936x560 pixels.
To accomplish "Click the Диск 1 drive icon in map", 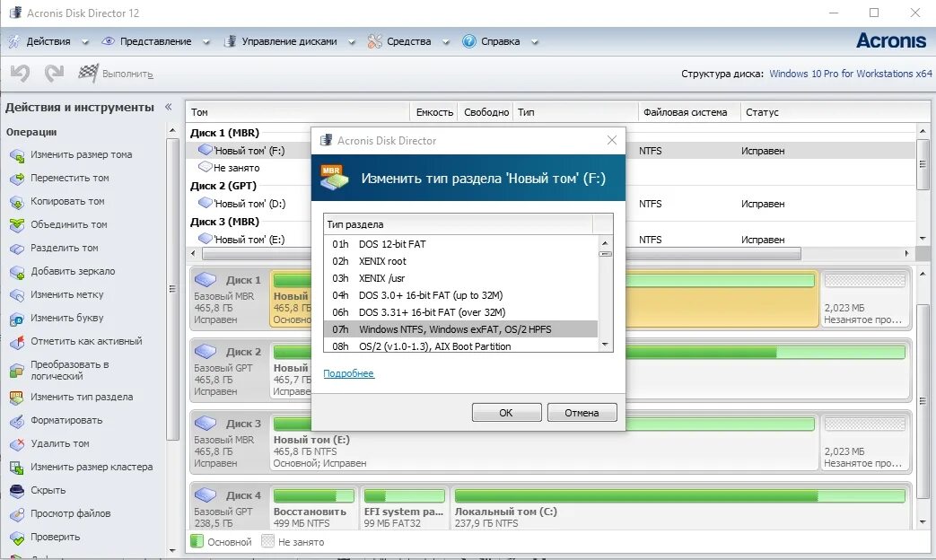I will (x=206, y=279).
